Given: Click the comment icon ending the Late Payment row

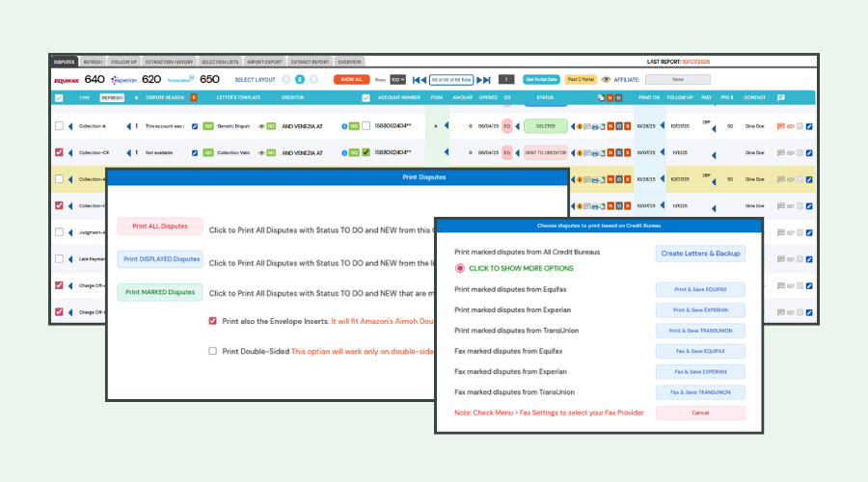Looking at the screenshot, I should [780, 259].
